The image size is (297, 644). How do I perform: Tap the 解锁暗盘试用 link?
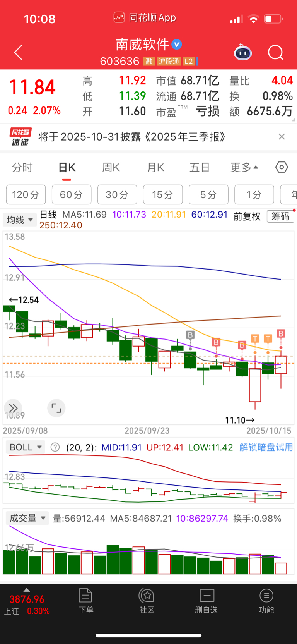tap(266, 447)
